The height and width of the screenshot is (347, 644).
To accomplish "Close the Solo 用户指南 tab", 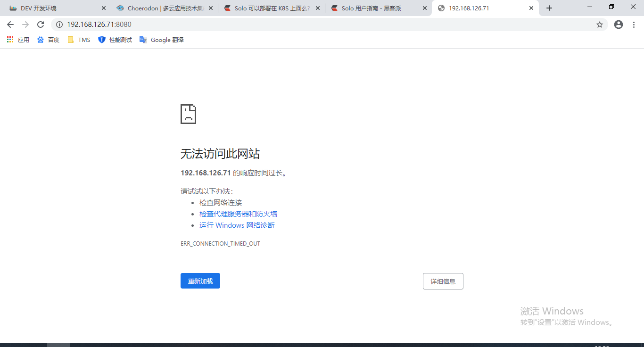I will click(x=425, y=8).
